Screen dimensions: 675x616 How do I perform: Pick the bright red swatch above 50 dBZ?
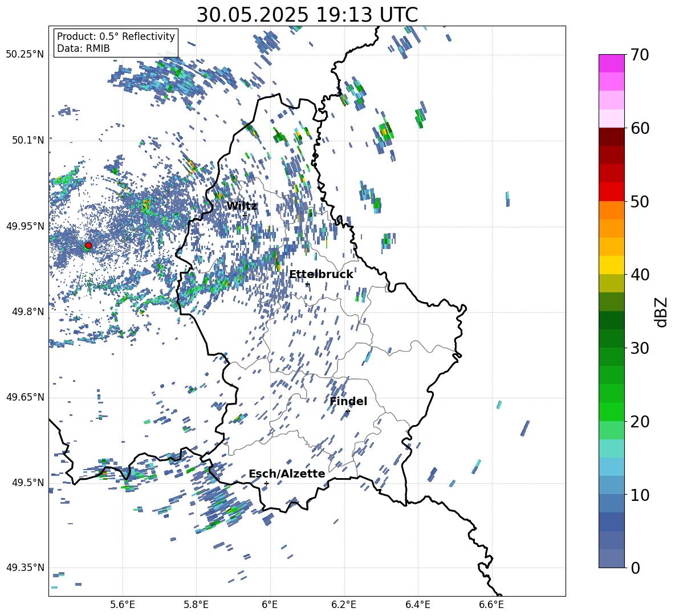pyautogui.click(x=612, y=192)
